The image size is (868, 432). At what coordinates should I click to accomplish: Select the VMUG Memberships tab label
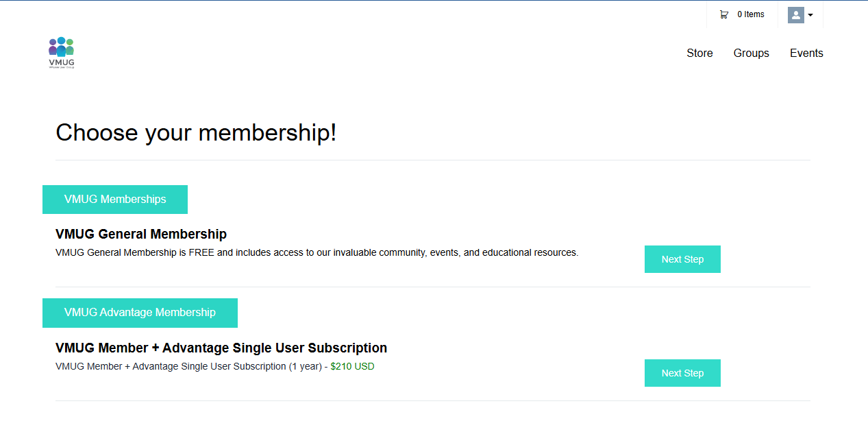(115, 200)
